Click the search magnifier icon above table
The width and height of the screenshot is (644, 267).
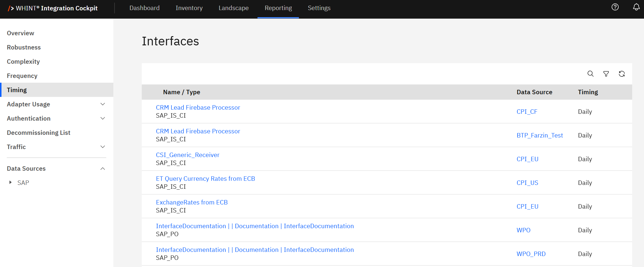tap(590, 74)
